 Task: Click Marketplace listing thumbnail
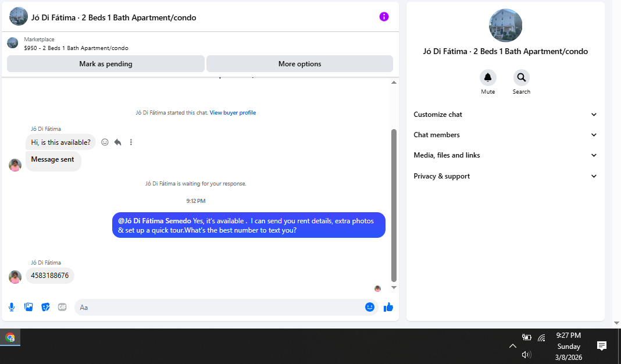[x=13, y=43]
